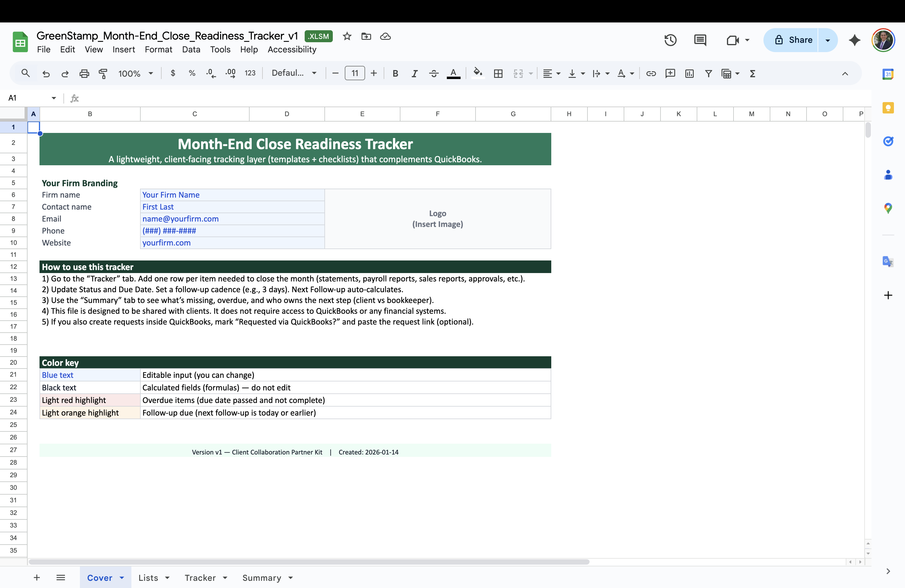Click the insert link icon
This screenshot has width=905, height=588.
pyautogui.click(x=651, y=73)
